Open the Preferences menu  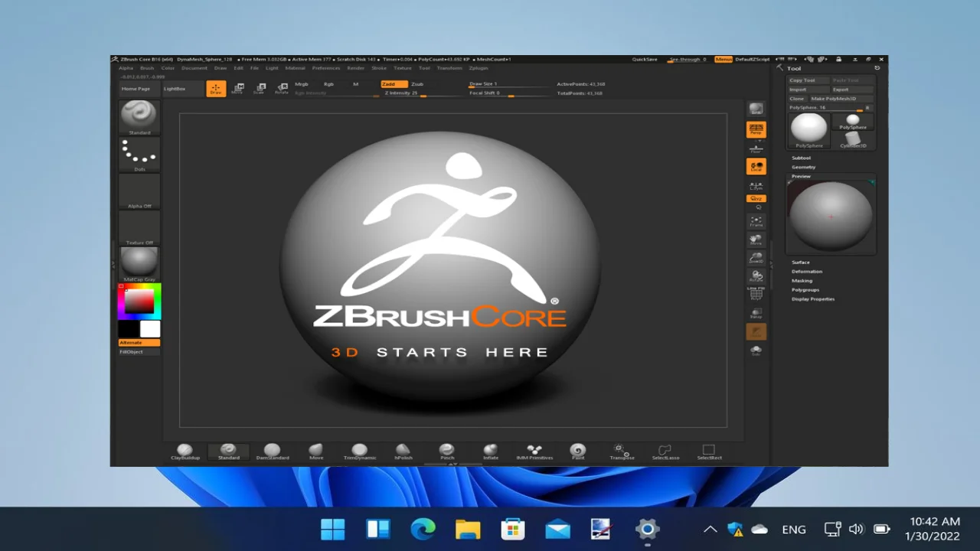click(x=326, y=68)
